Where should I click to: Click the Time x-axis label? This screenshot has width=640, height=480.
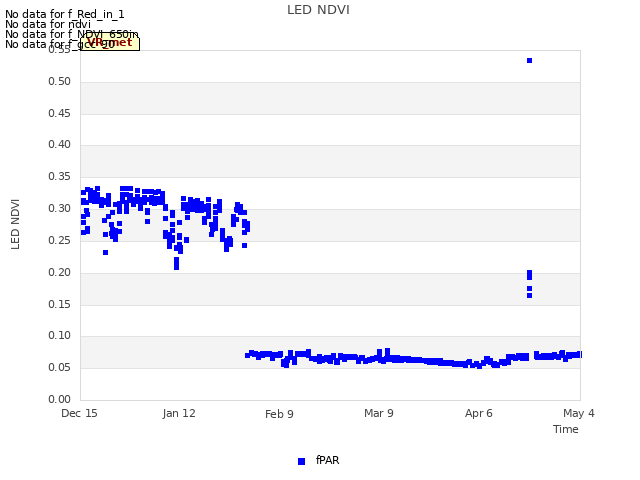tap(565, 429)
